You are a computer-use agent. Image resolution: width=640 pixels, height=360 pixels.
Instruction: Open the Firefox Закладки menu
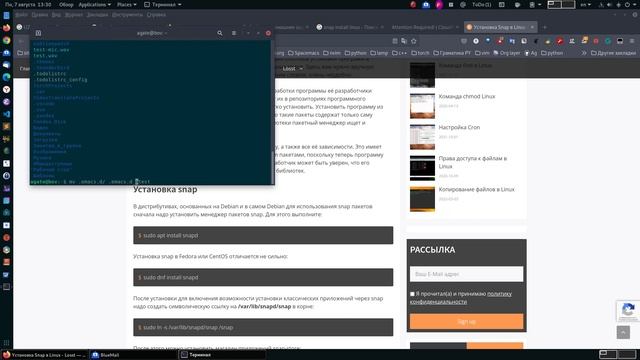[x=97, y=15]
